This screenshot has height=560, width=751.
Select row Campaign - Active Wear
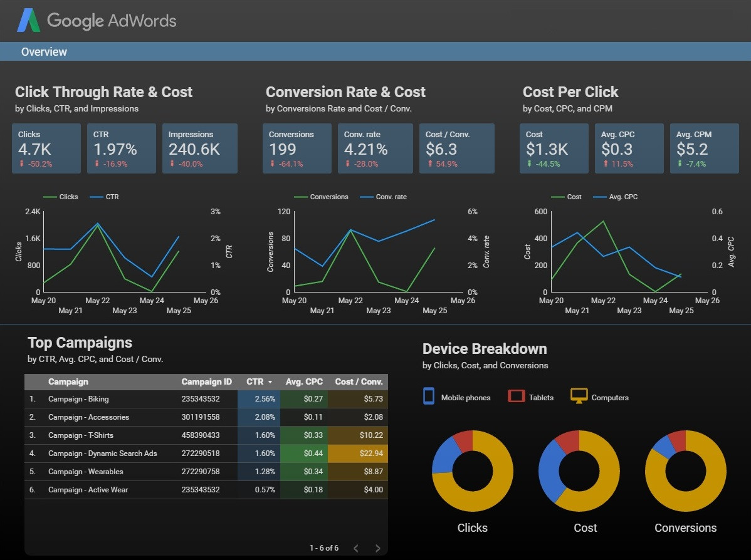pos(206,490)
